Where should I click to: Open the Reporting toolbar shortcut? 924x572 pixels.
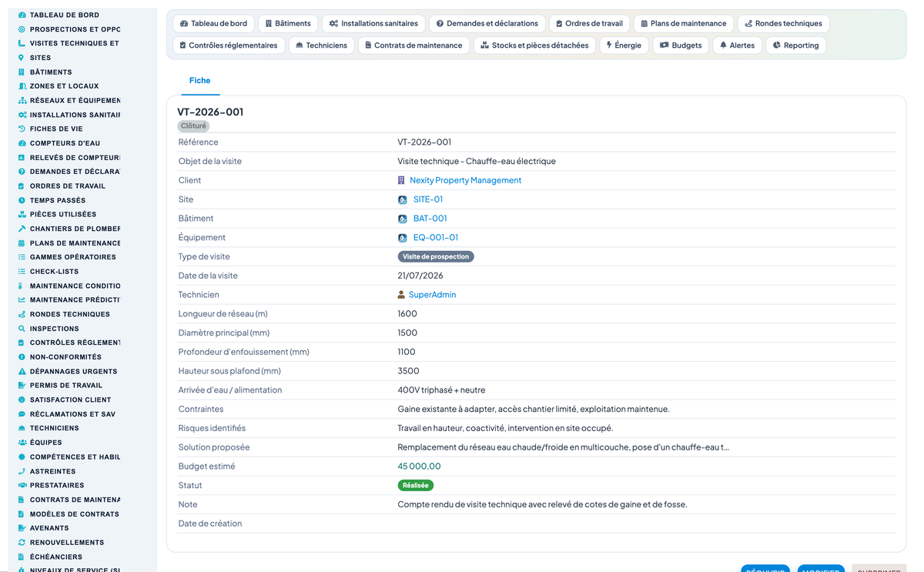[x=796, y=45]
